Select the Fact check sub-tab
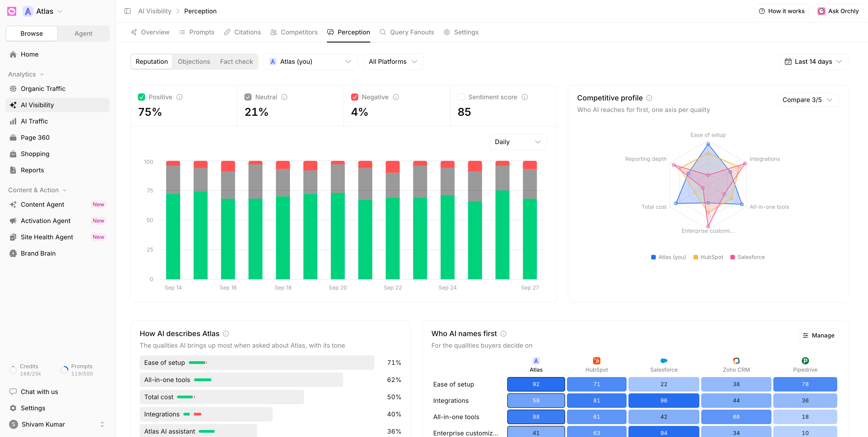Screen dimensions: 868x437 click(236, 62)
